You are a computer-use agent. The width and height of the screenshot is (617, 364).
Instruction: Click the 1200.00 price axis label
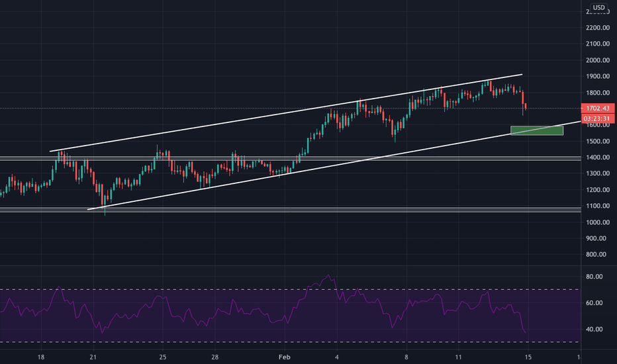(x=598, y=190)
